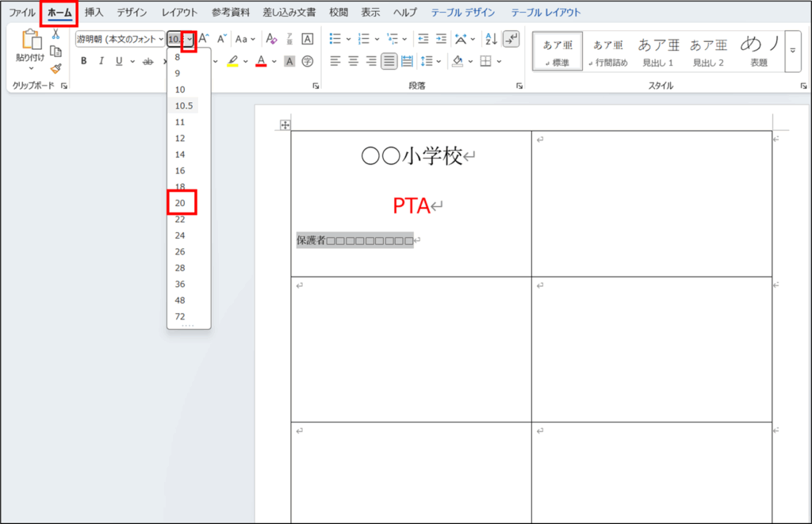This screenshot has height=524, width=812.
Task: Apply the 見出し 2 style
Action: click(x=708, y=51)
